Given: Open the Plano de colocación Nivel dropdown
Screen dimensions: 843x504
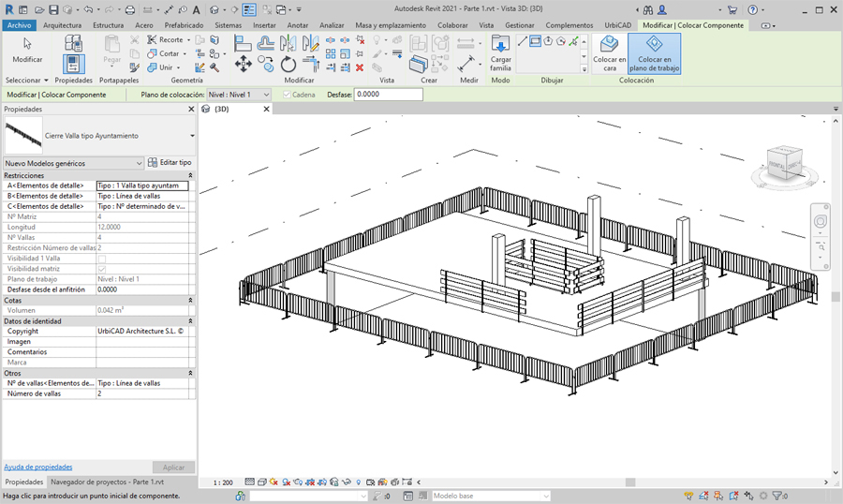Looking at the screenshot, I should 265,95.
